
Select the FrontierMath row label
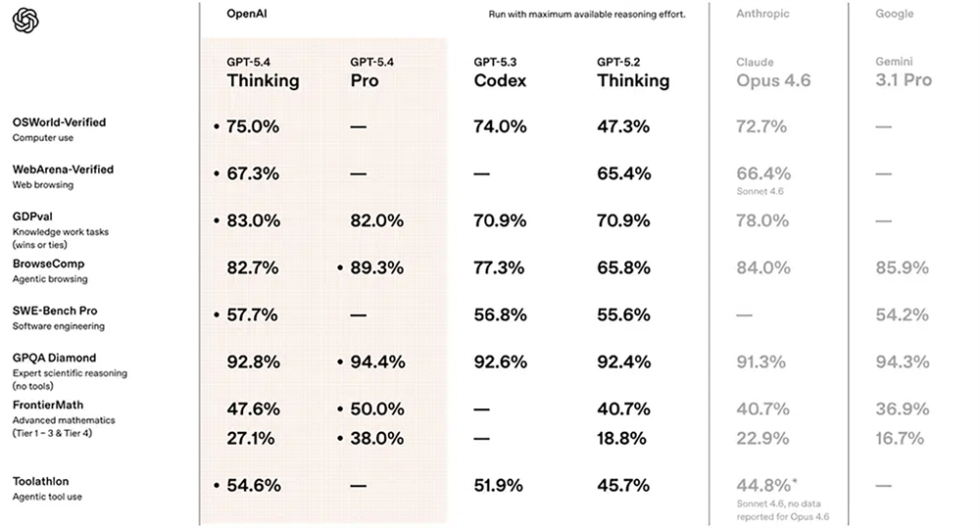tap(47, 405)
